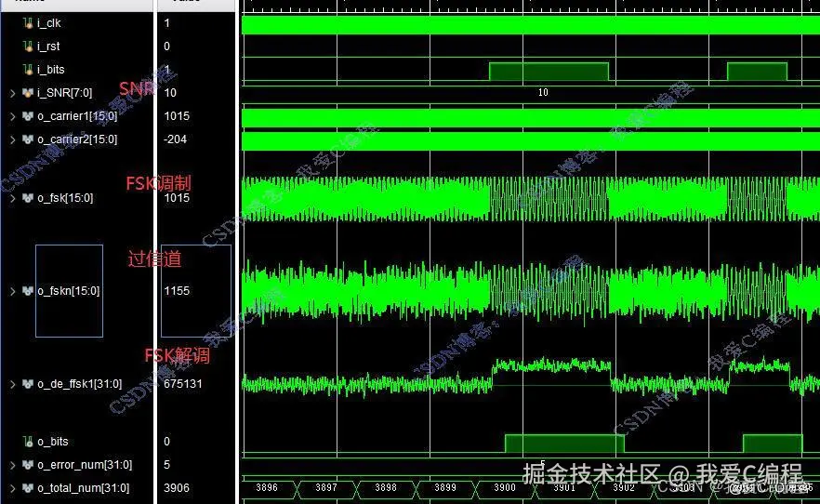Select the o_de_ffsk1[31:0] signal name
The width and height of the screenshot is (820, 504).
point(80,384)
